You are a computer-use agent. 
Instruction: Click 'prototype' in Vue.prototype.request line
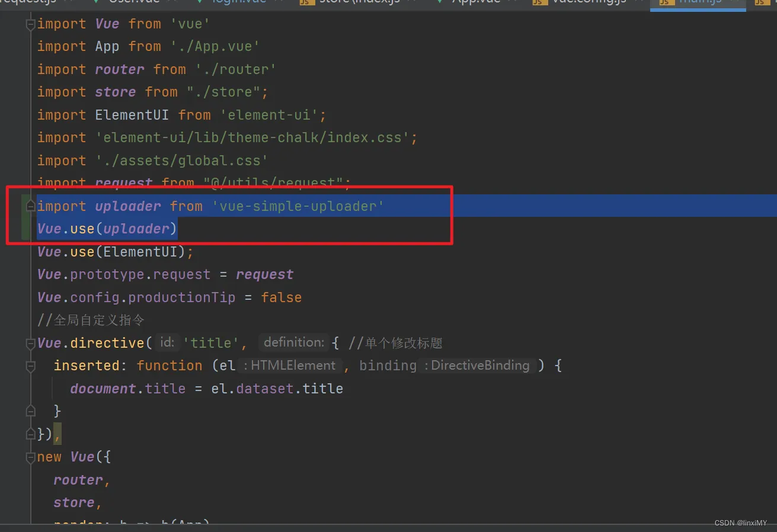pyautogui.click(x=107, y=274)
